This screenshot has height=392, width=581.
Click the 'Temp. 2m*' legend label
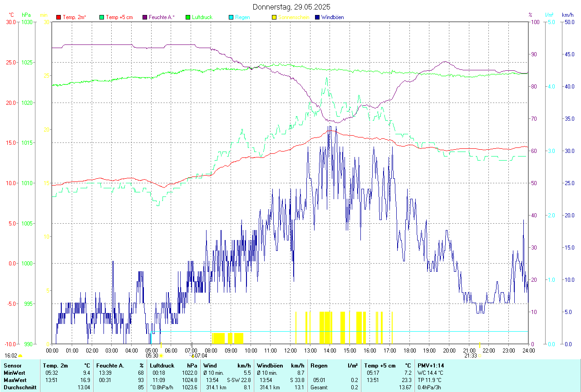pos(74,17)
